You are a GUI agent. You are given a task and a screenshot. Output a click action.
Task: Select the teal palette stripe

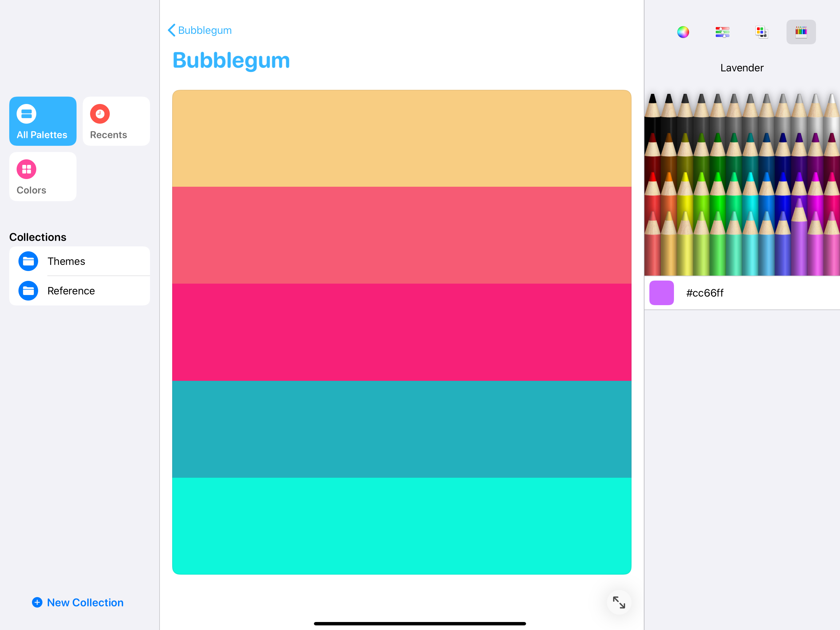tap(401, 429)
